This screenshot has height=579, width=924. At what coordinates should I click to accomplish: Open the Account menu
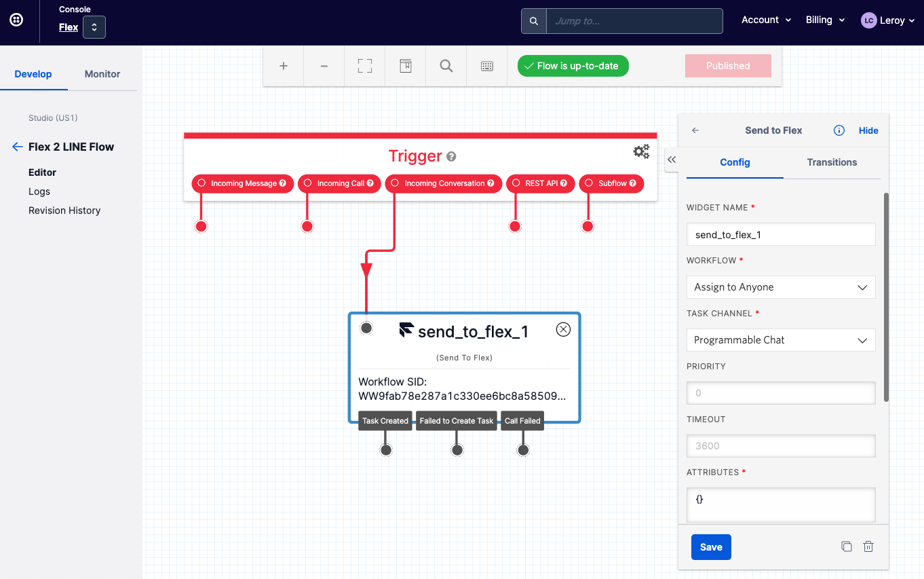click(766, 20)
